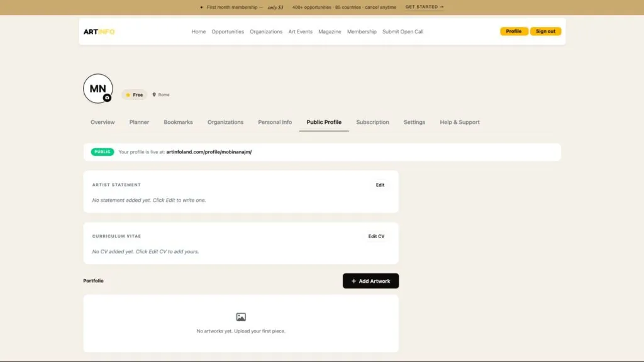Click the ARTINFO logo

tap(99, 31)
